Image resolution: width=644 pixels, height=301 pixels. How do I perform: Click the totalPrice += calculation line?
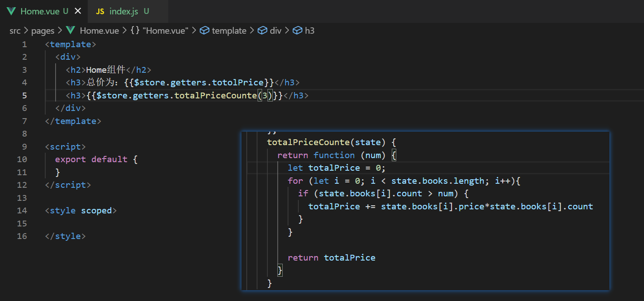pos(451,206)
